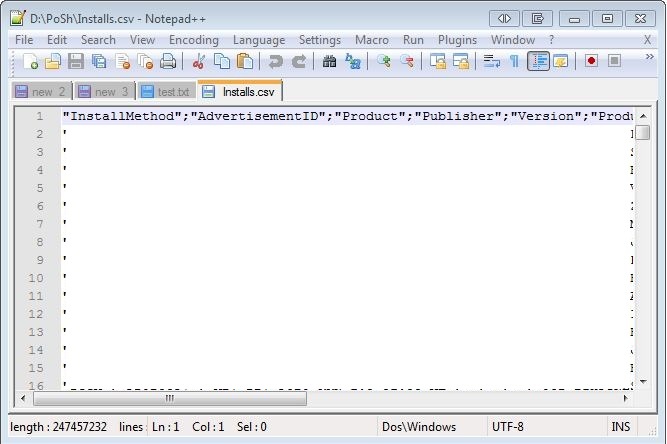Open the Search menu
This screenshot has height=444, width=667.
click(x=98, y=40)
